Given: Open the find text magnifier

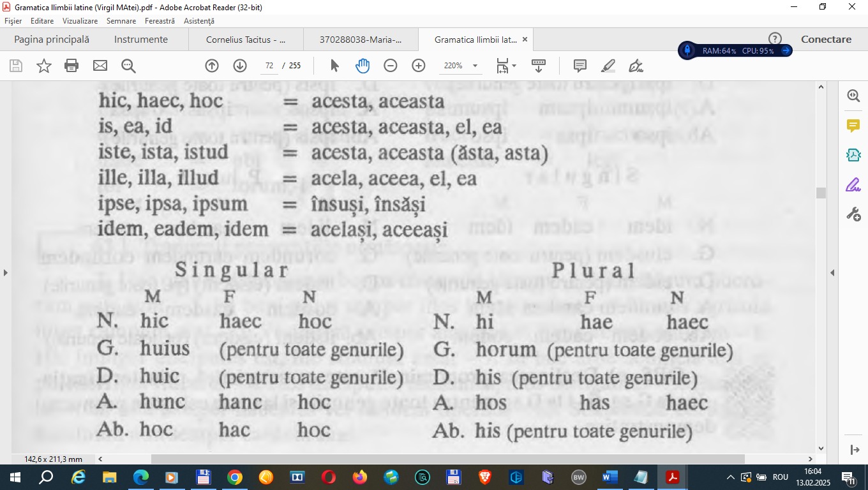Looking at the screenshot, I should tap(128, 66).
